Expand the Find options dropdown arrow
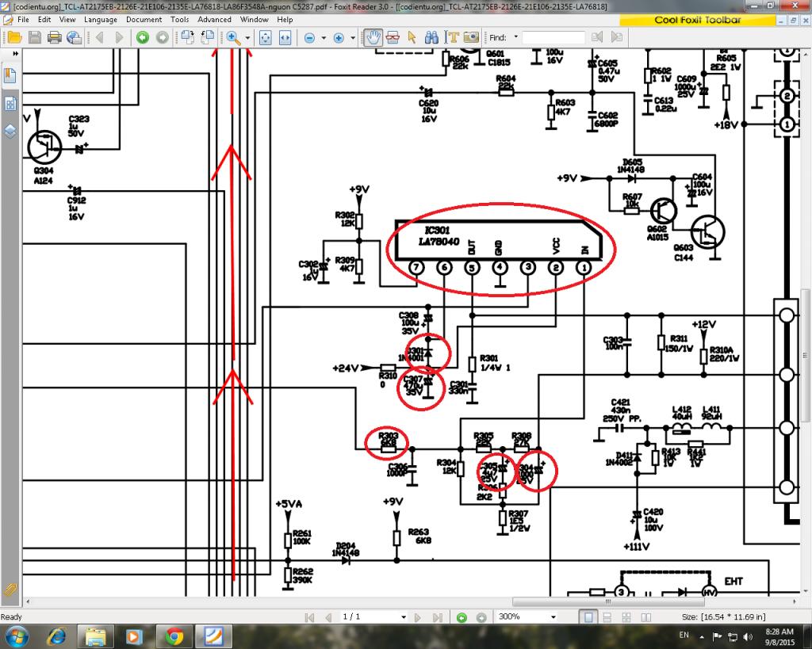Screen dimensions: 812x649 coord(516,37)
